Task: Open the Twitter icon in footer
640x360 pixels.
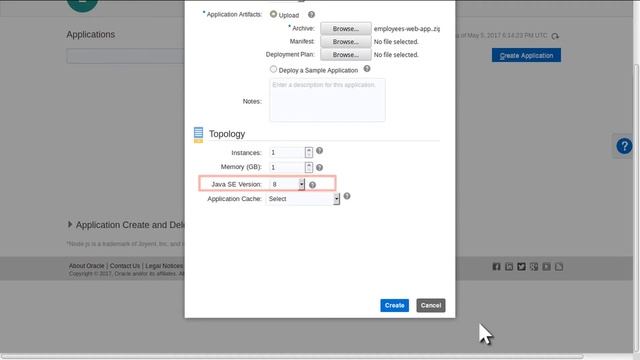Action: pos(521,267)
